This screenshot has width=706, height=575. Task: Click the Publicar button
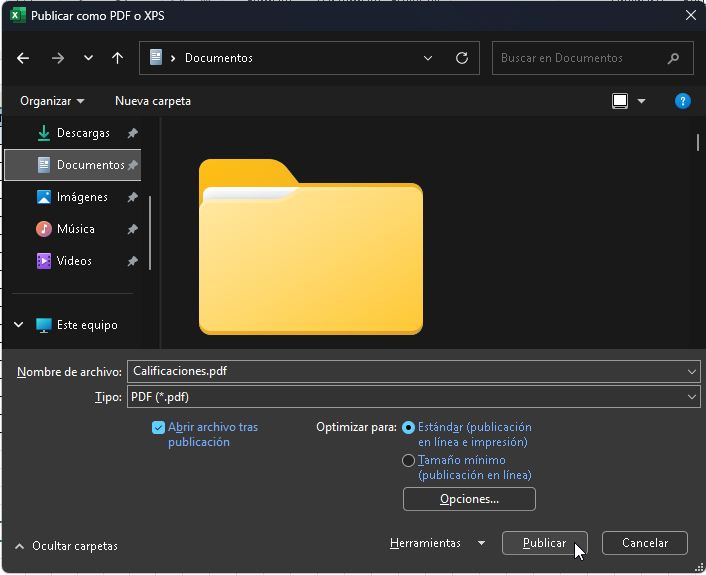pyautogui.click(x=545, y=543)
